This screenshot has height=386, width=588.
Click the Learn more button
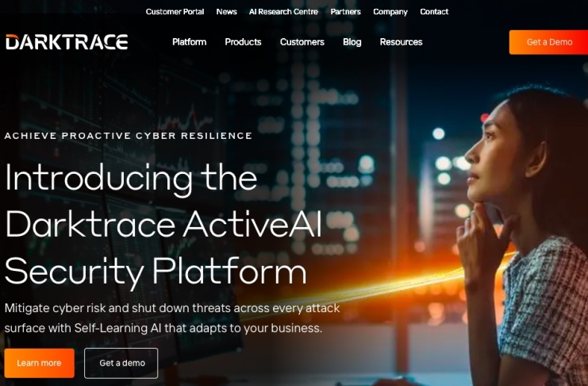point(40,363)
